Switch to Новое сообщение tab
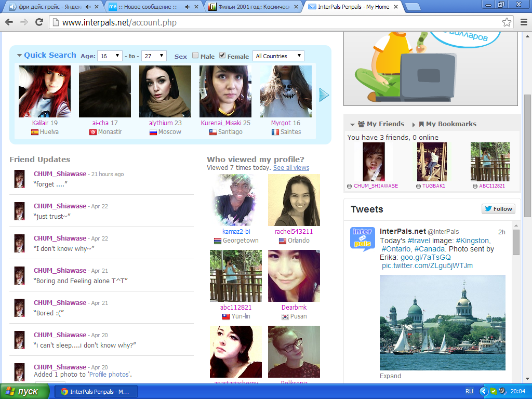This screenshot has width=532, height=399. [148, 7]
